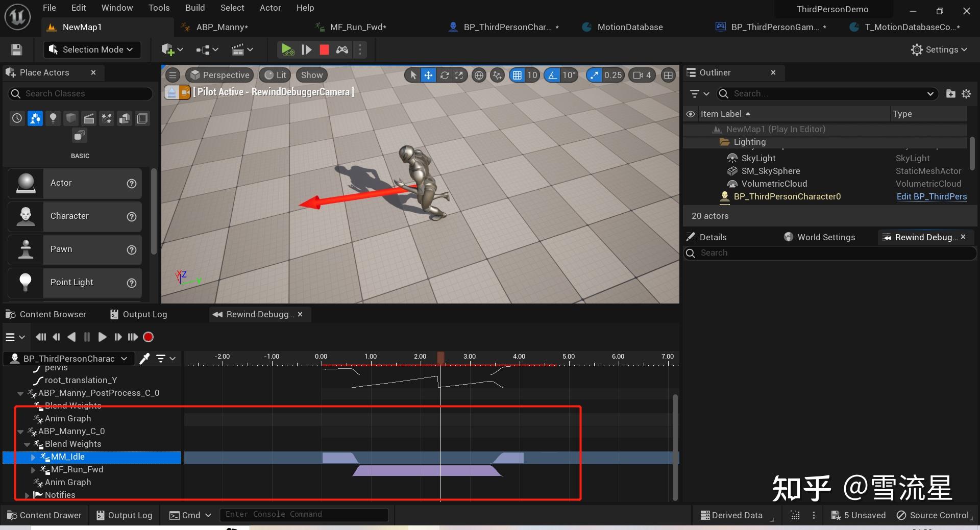Click the save icon in main toolbar

pyautogui.click(x=16, y=49)
